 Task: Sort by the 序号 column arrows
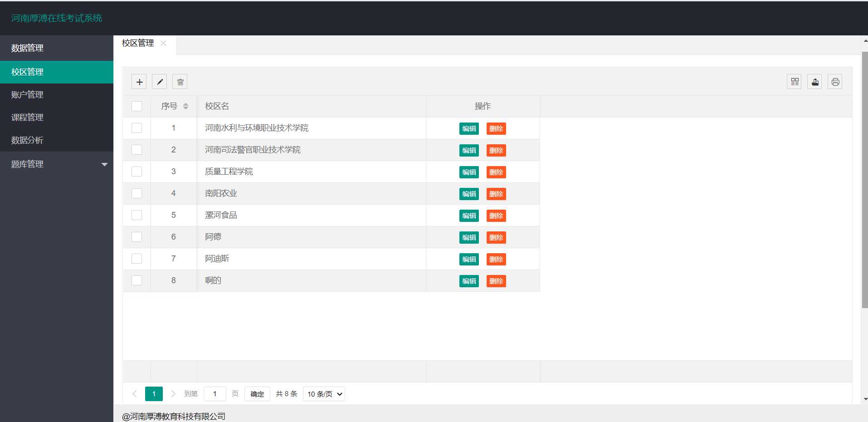185,106
